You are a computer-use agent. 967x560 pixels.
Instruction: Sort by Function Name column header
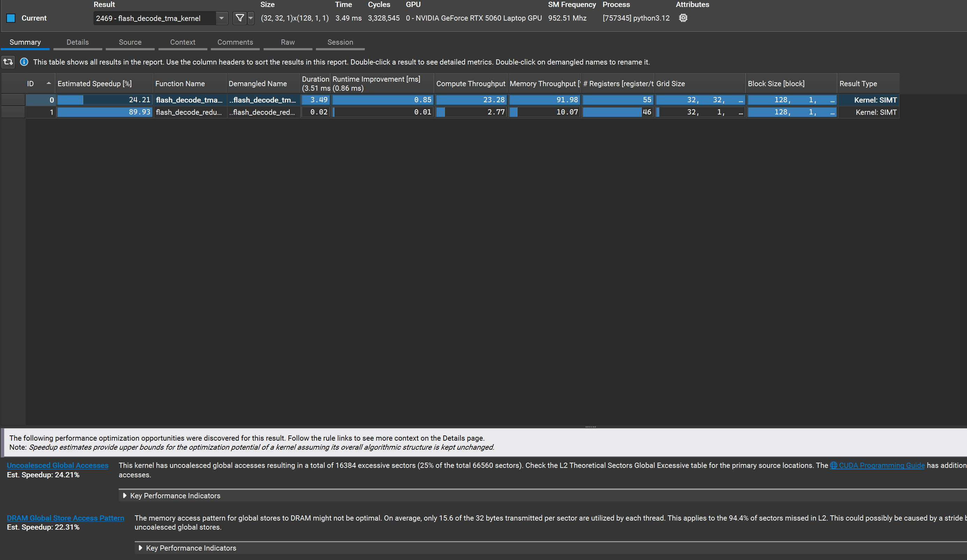click(x=190, y=84)
